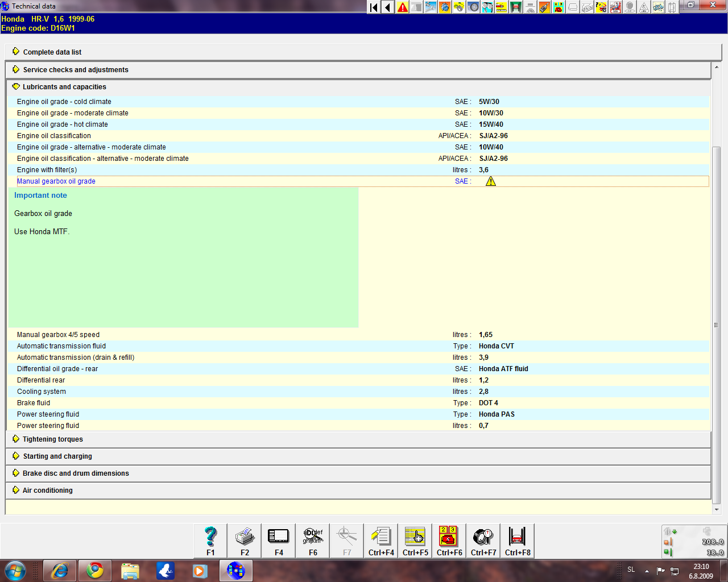Image resolution: width=728 pixels, height=582 pixels.
Task: Click the scrollbar down arrow
Action: pos(717,510)
